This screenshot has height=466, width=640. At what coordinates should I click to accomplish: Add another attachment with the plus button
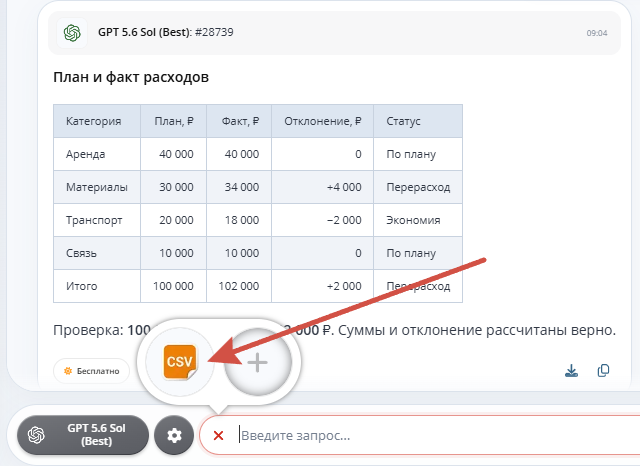pyautogui.click(x=258, y=362)
